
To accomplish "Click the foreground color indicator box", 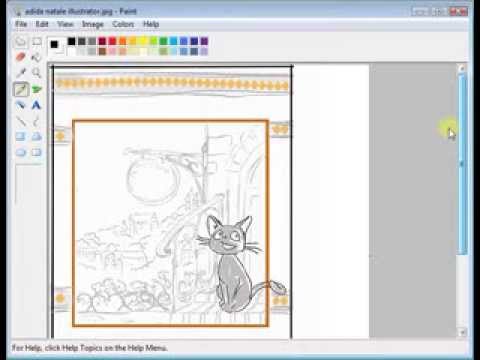I will (x=54, y=44).
